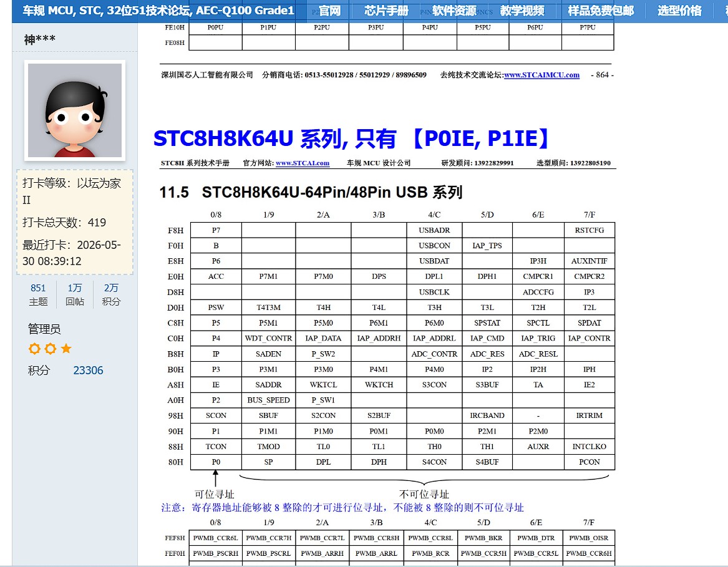Click the 打卡总天数: 419 text

pos(64,223)
